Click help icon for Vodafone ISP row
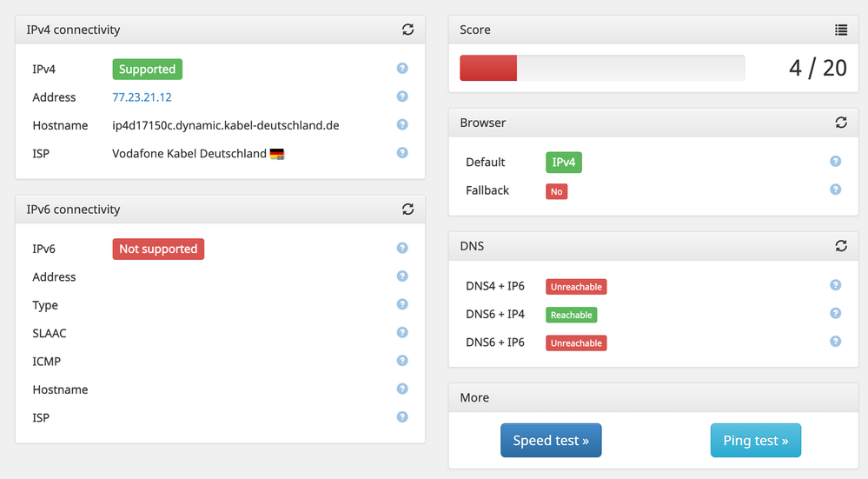 pyautogui.click(x=402, y=153)
